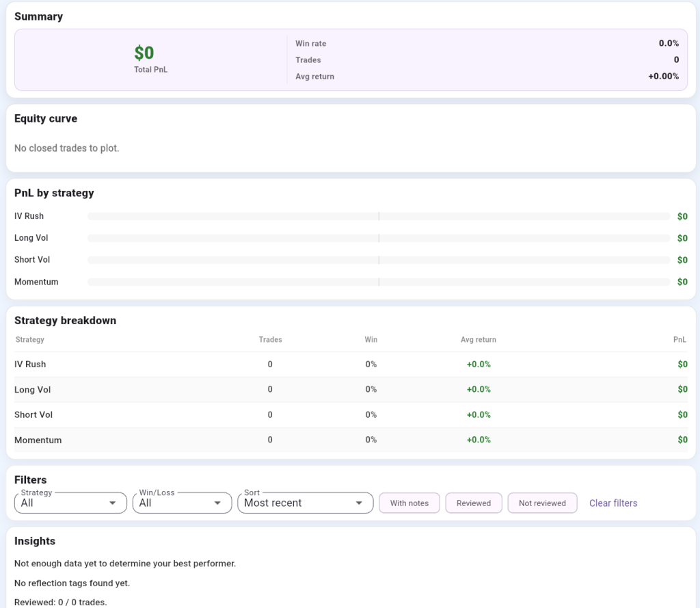Viewport: 700px width, 608px height.
Task: Toggle the Not reviewed filter chip
Action: click(542, 503)
